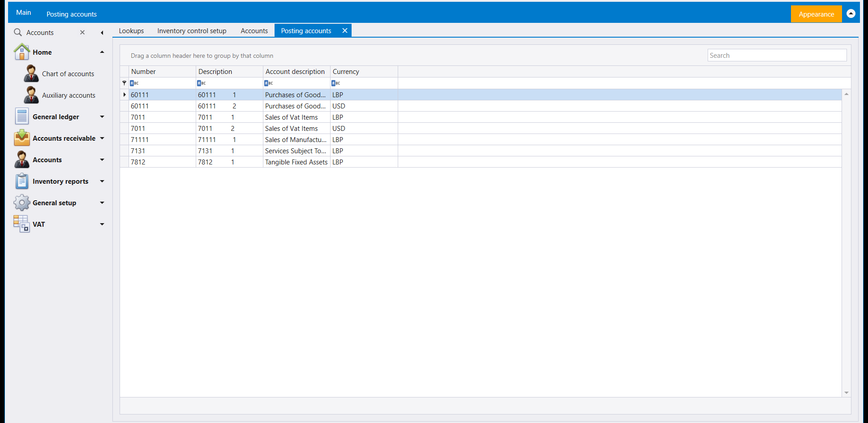
Task: Open Chart of accounts person icon
Action: [x=31, y=73]
